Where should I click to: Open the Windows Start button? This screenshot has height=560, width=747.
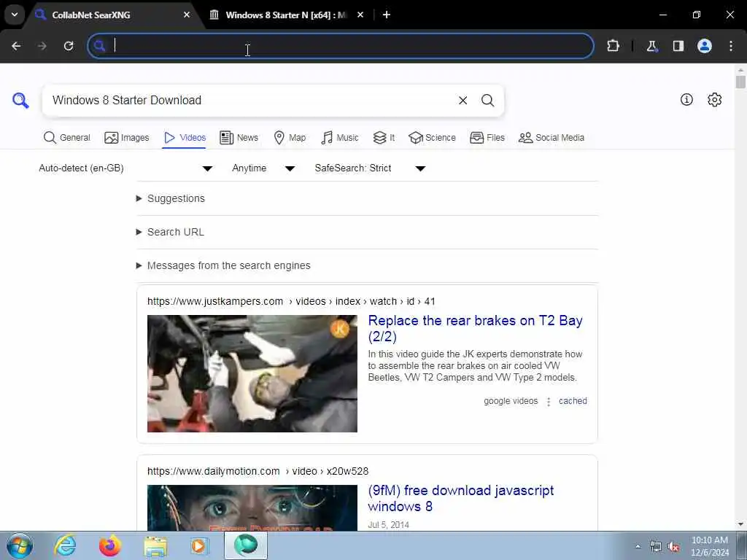pos(20,545)
